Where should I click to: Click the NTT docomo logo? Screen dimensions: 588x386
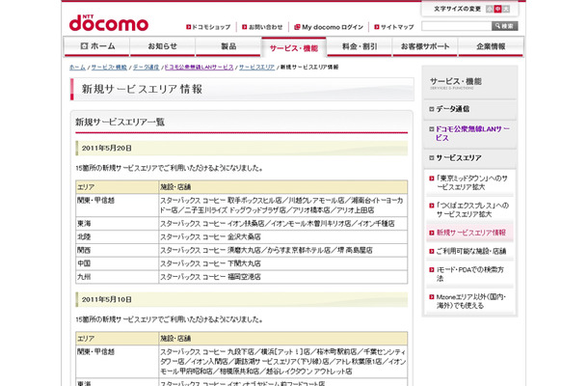coord(109,23)
